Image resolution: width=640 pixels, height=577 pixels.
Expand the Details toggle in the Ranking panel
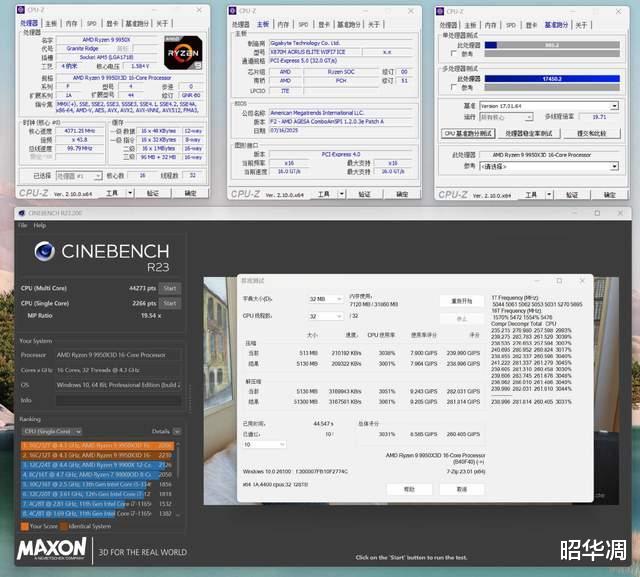tap(177, 431)
